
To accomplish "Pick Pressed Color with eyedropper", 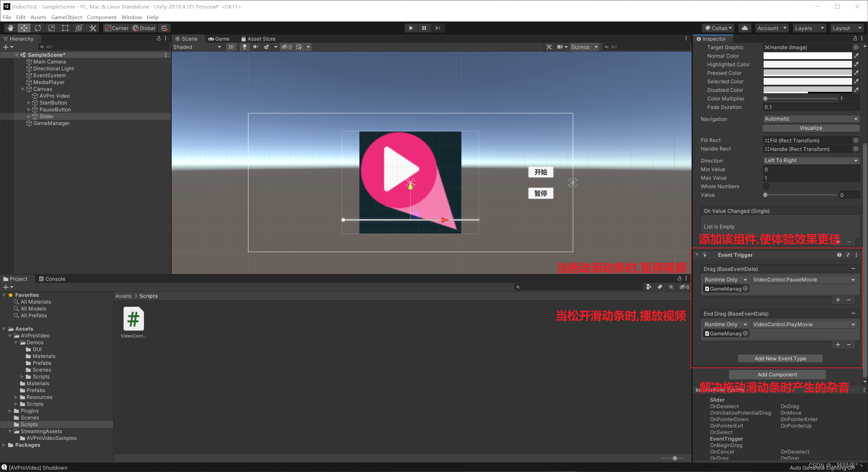I will [856, 73].
